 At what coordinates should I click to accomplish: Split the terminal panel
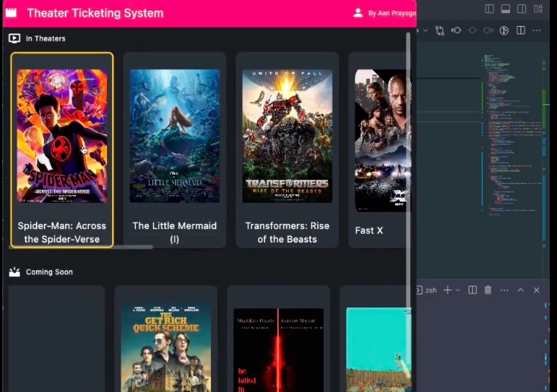click(472, 290)
